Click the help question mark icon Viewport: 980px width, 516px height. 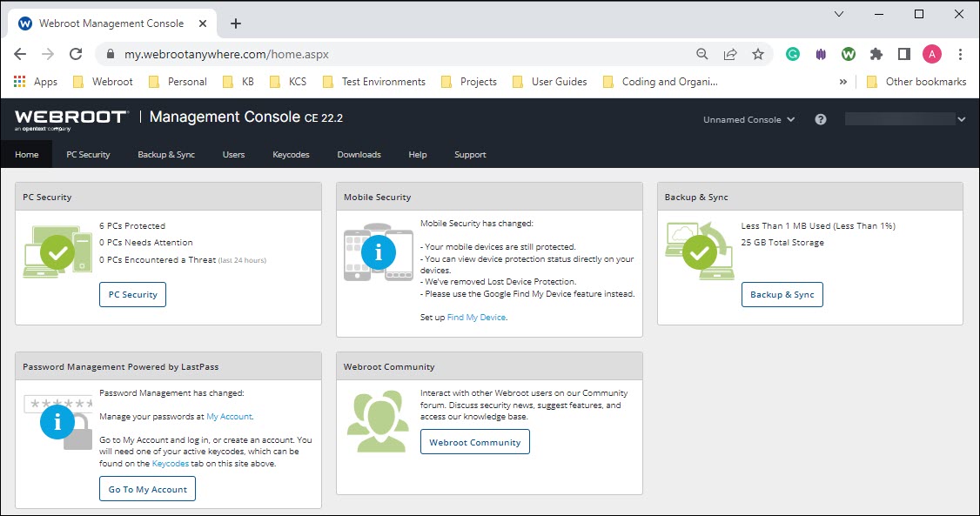tap(820, 119)
